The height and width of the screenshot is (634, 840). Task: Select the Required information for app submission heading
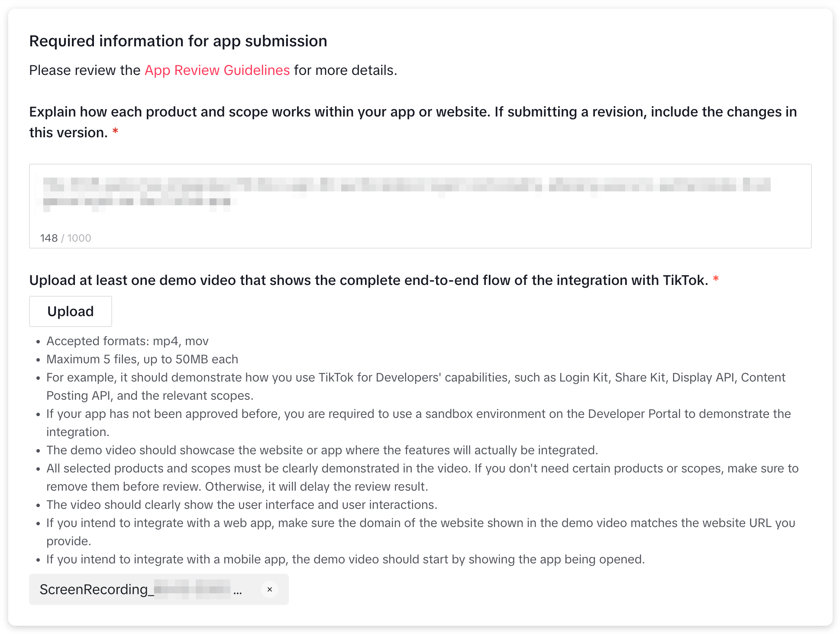[x=178, y=41]
